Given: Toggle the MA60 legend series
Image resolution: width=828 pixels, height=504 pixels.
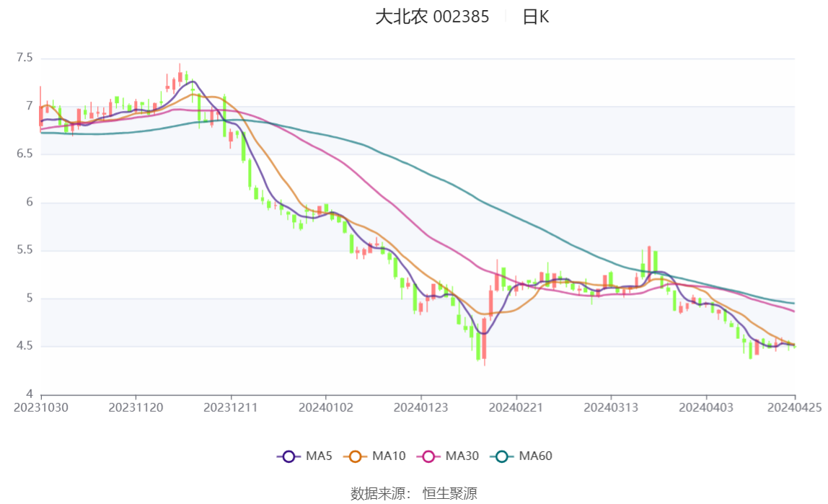Looking at the screenshot, I should tap(521, 456).
